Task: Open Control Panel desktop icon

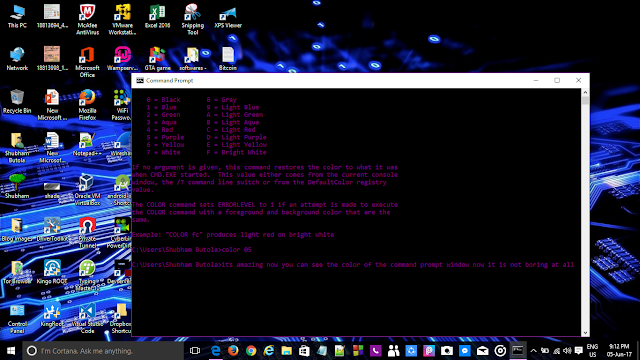Action: pos(17,318)
